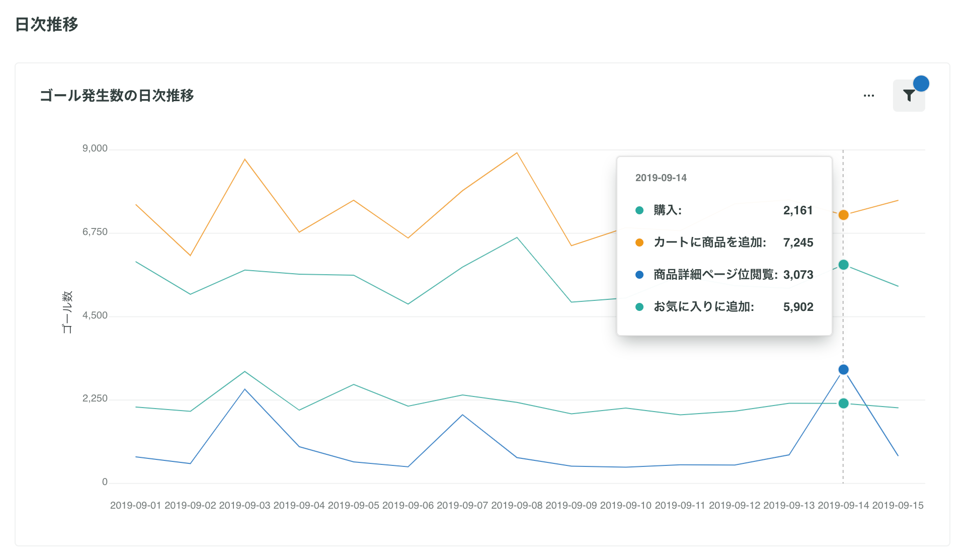Click x-axis date 2019-09-07

(x=462, y=506)
